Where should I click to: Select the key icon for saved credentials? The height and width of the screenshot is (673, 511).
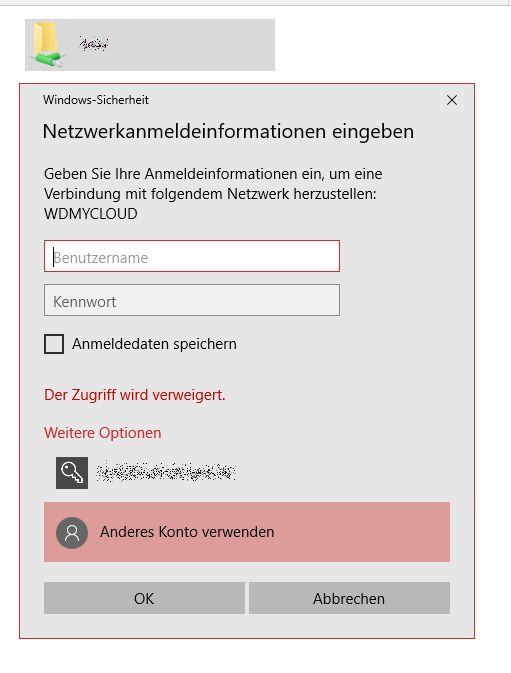pos(72,473)
